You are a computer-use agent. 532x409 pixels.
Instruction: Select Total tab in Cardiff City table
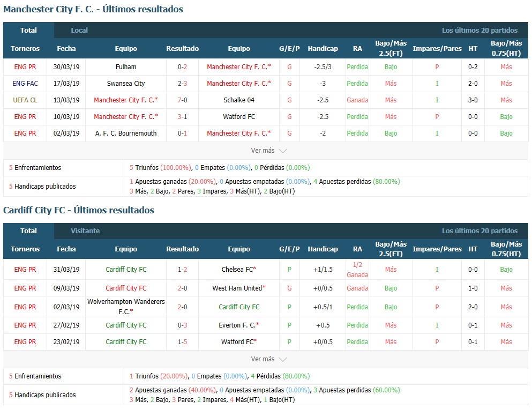pyautogui.click(x=28, y=231)
